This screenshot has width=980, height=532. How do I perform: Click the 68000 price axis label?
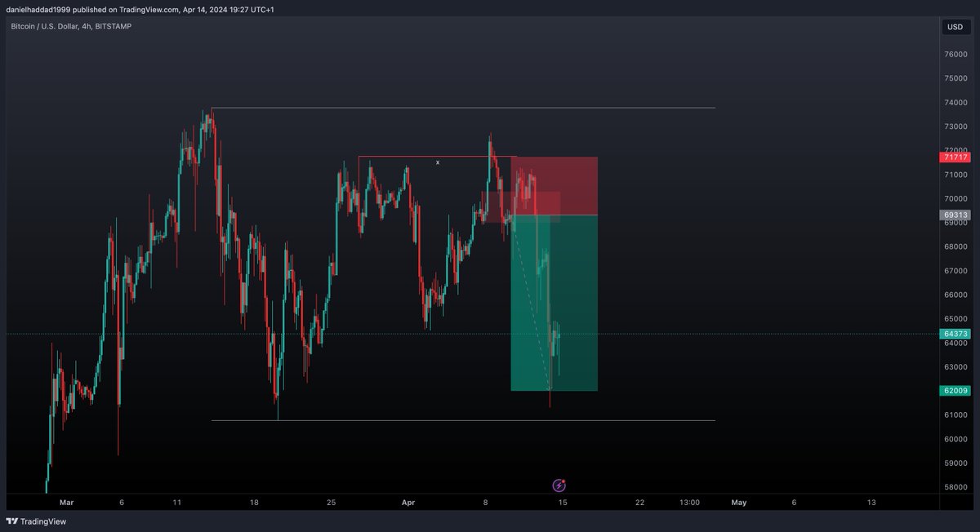956,246
